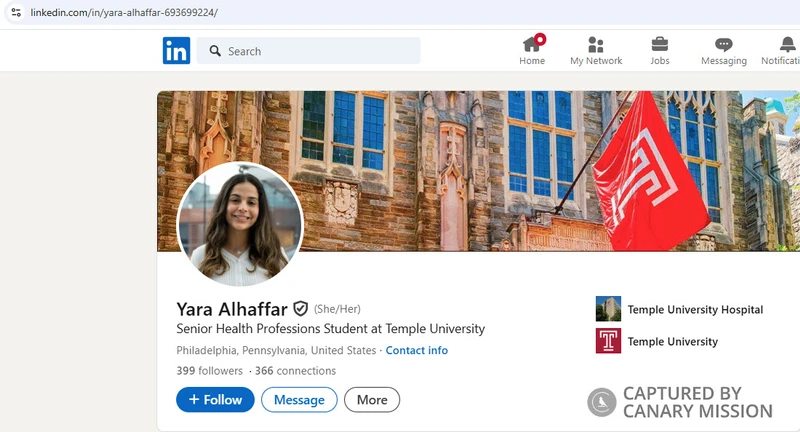Image resolution: width=800 pixels, height=432 pixels.
Task: Go to Home in the navigation bar
Action: pyautogui.click(x=532, y=51)
